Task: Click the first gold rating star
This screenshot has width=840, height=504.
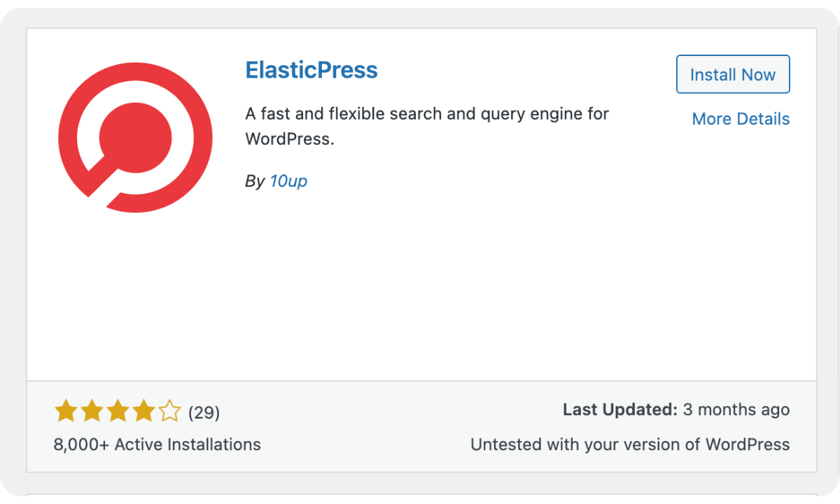Action: coord(65,412)
